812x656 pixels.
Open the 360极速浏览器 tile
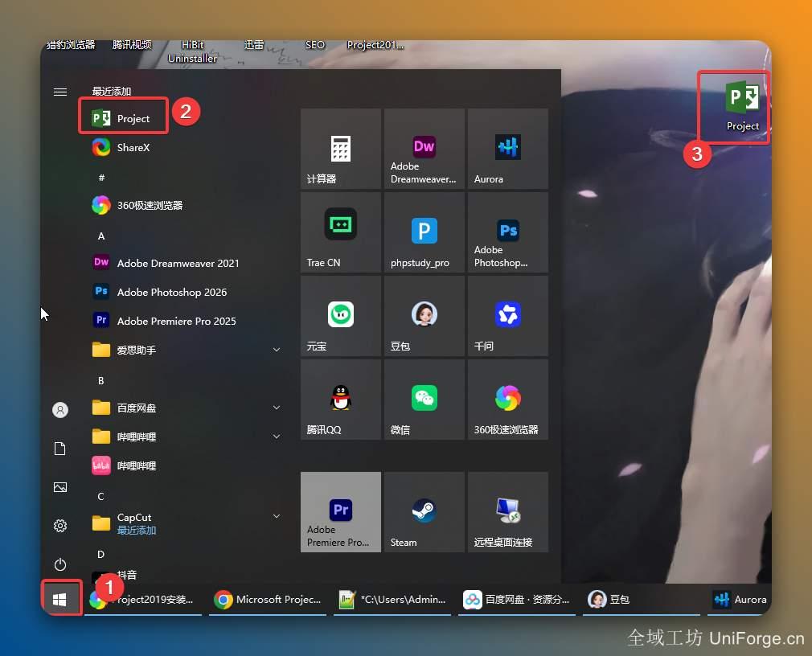coord(508,400)
